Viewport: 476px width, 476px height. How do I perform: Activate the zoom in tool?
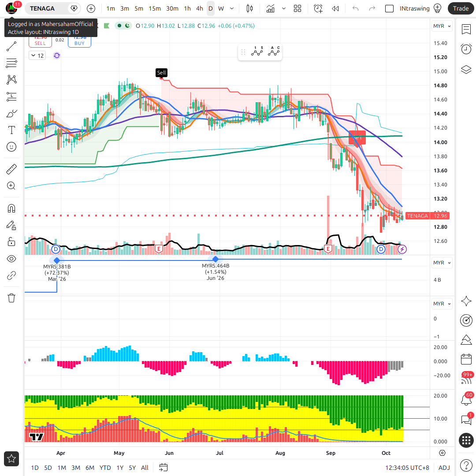tap(11, 186)
